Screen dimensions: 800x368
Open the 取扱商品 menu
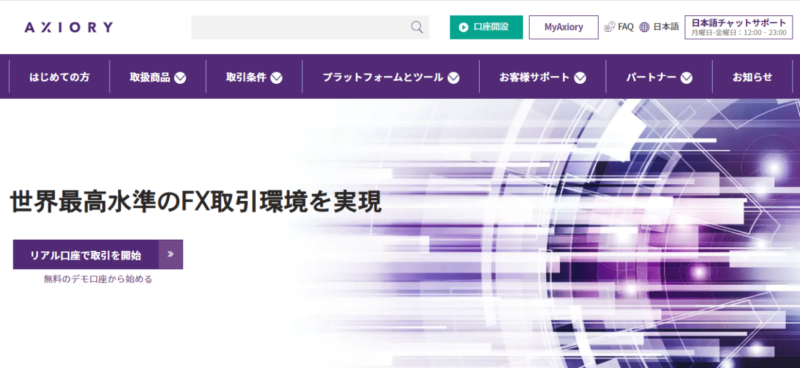[150, 78]
